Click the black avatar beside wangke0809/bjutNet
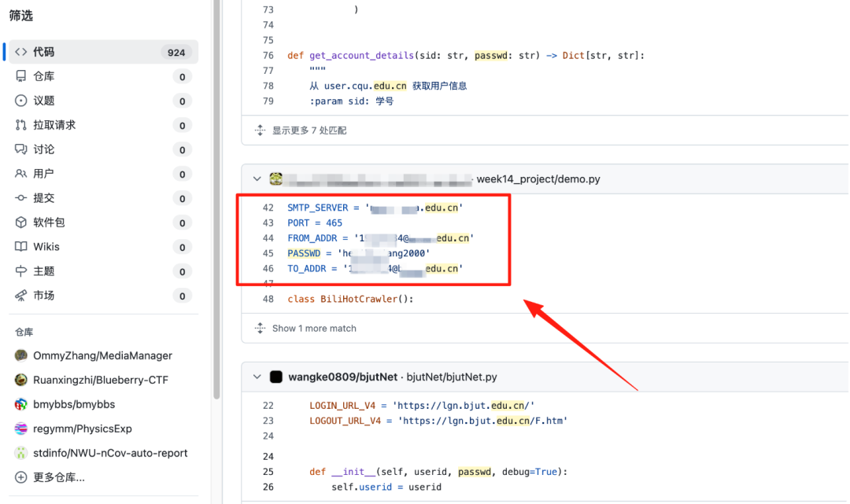The height and width of the screenshot is (504, 850). click(276, 377)
